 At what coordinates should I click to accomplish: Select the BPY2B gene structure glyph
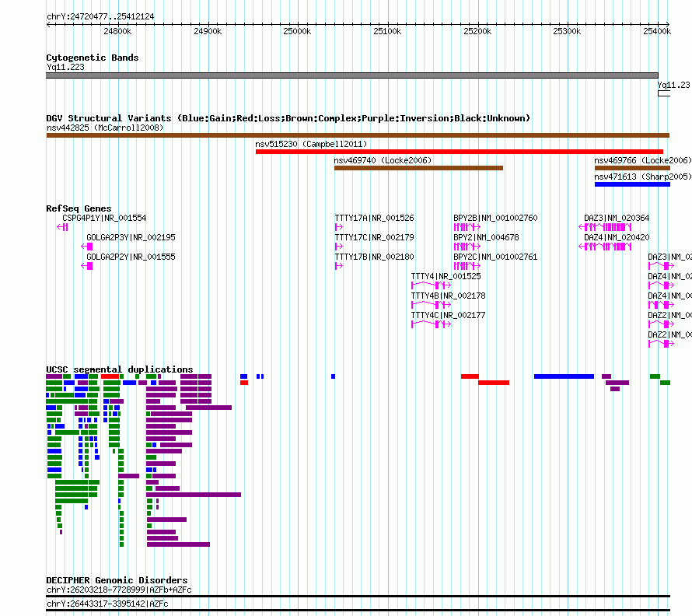pos(467,227)
